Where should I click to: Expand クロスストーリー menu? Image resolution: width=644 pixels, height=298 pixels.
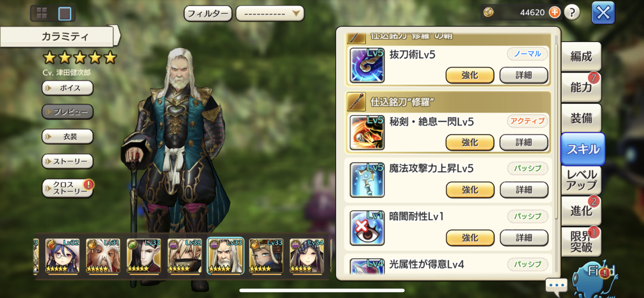67,188
